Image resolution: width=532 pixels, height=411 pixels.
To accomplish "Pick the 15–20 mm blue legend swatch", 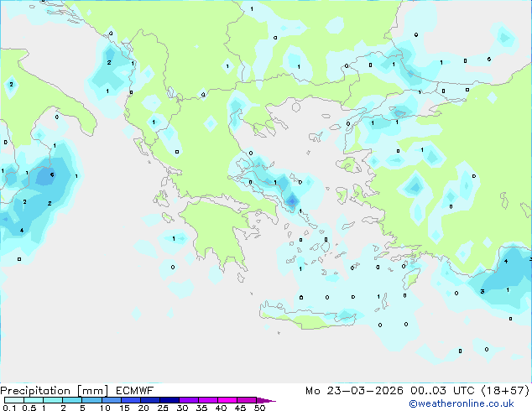I will pyautogui.click(x=131, y=400).
